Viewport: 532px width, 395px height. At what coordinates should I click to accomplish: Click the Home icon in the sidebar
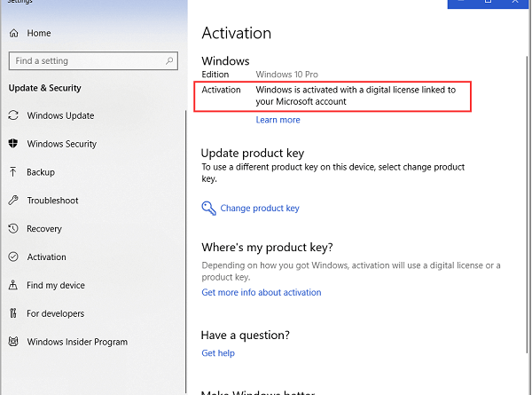point(13,33)
